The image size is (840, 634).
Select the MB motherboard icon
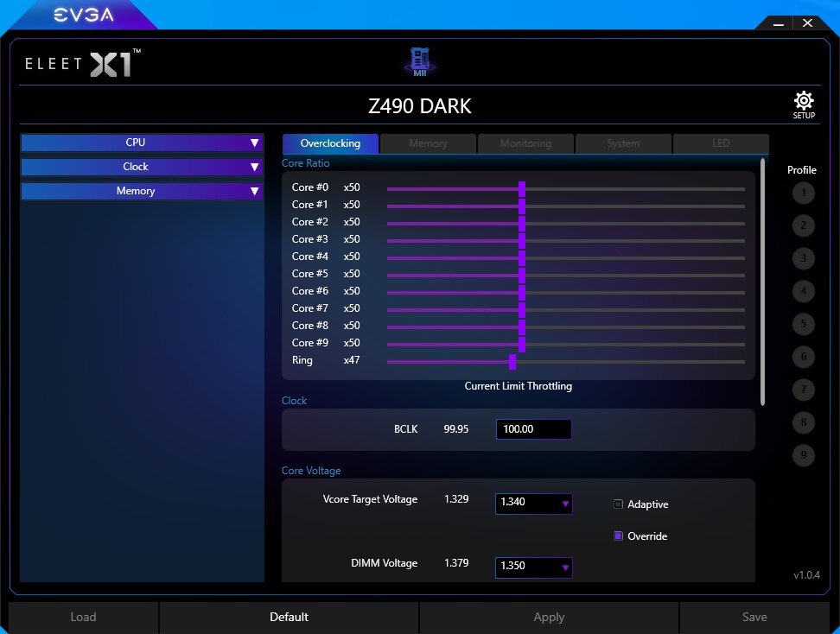pos(420,61)
